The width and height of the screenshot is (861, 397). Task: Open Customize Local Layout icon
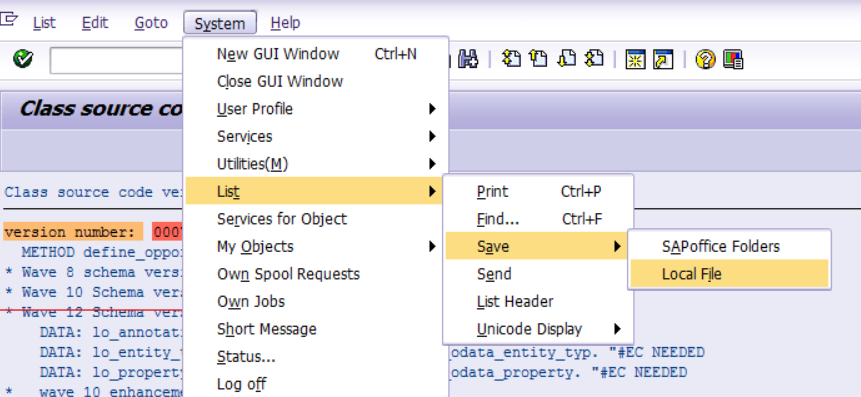click(x=733, y=59)
